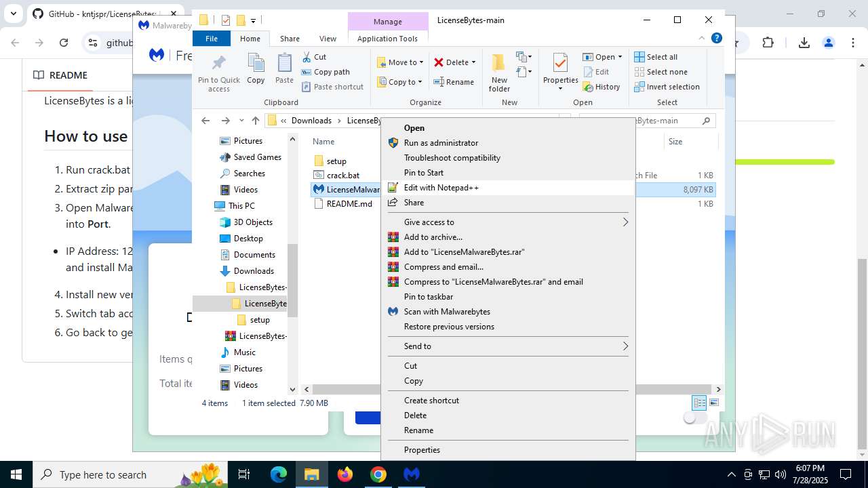This screenshot has height=488, width=868.
Task: Select the crack.bat file
Action: pos(342,175)
